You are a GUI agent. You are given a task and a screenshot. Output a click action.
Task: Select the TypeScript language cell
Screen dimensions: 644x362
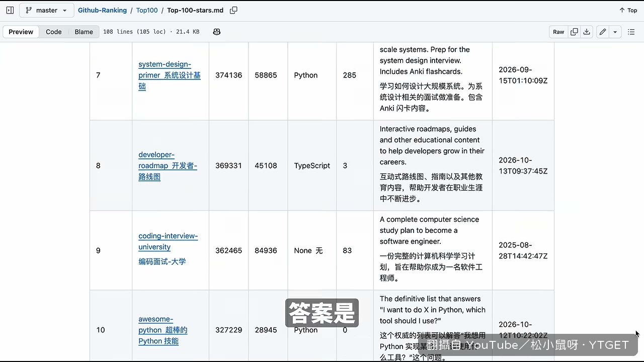pyautogui.click(x=312, y=165)
